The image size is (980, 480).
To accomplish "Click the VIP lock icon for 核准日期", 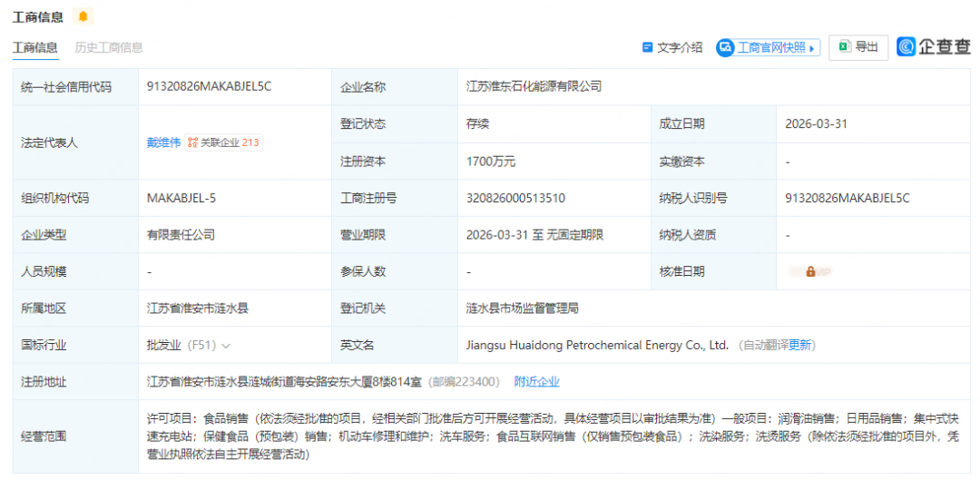I will (810, 272).
